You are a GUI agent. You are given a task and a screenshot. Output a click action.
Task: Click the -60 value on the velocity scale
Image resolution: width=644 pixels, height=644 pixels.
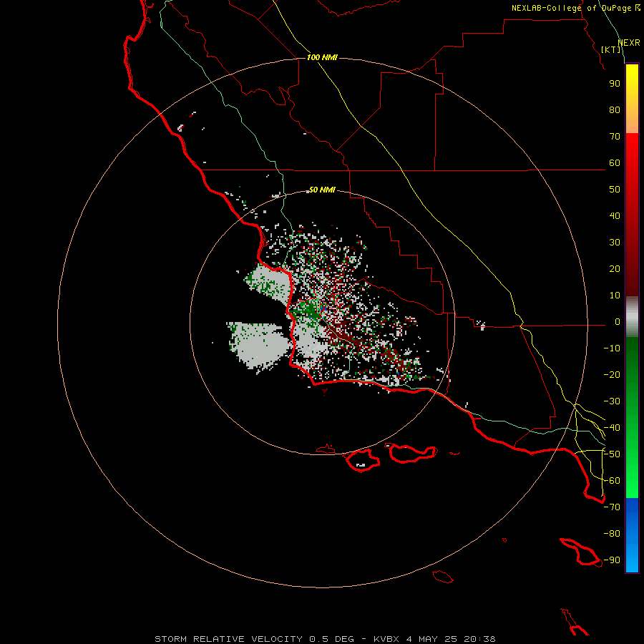(612, 481)
